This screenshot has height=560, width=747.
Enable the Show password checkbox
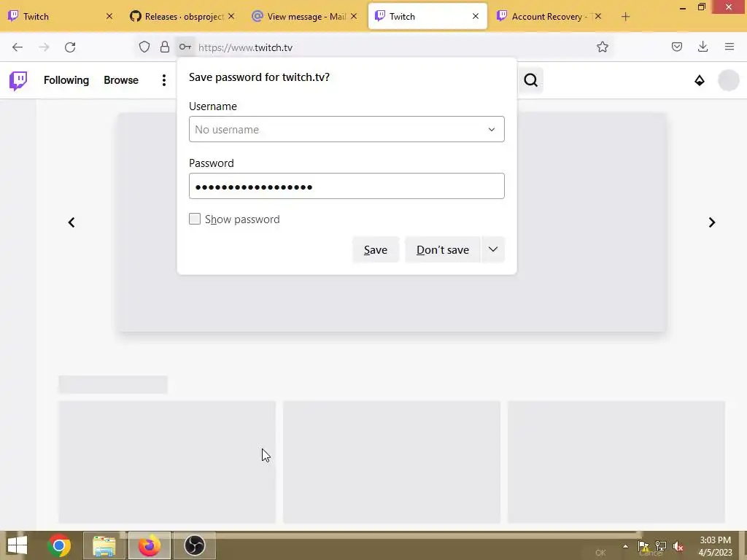click(195, 219)
